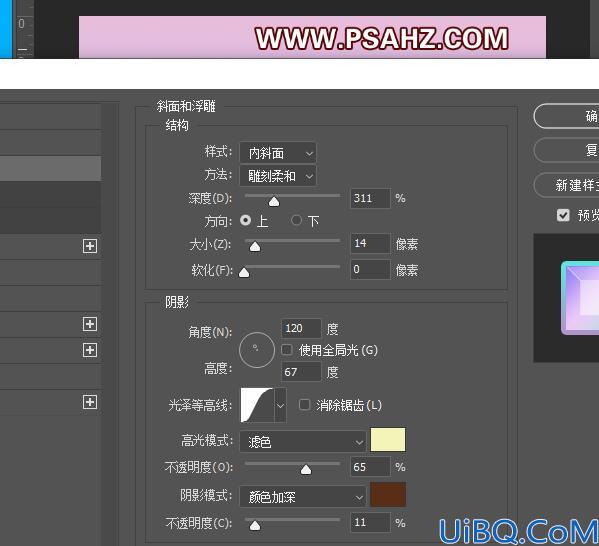Click the 深度 slider handle
This screenshot has width=599, height=546.
click(x=274, y=202)
